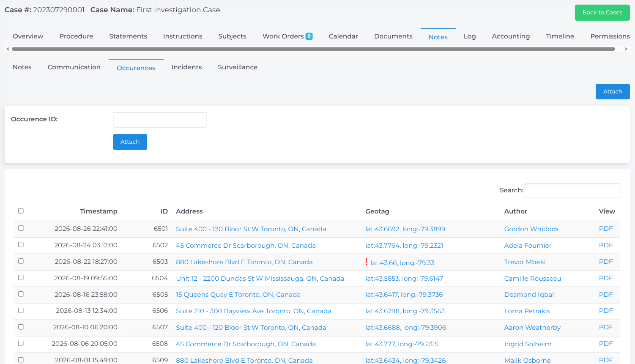Tick the checkbox for occurrence 6504

(21, 278)
